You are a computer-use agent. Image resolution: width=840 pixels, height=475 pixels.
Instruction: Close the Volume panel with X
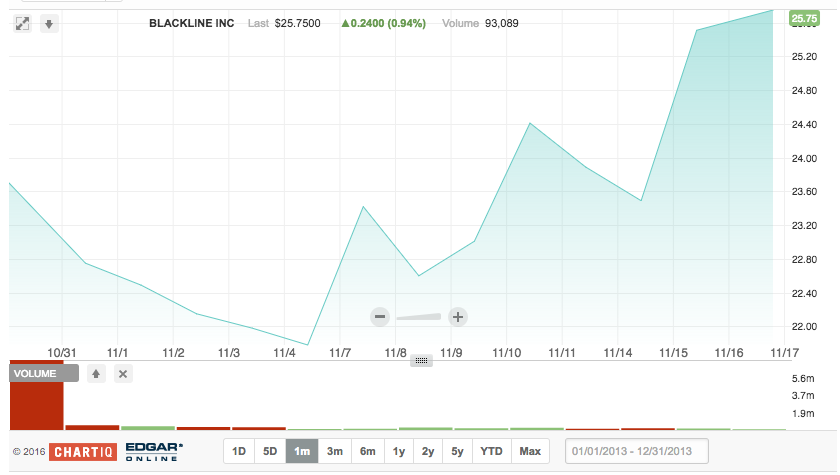point(123,374)
